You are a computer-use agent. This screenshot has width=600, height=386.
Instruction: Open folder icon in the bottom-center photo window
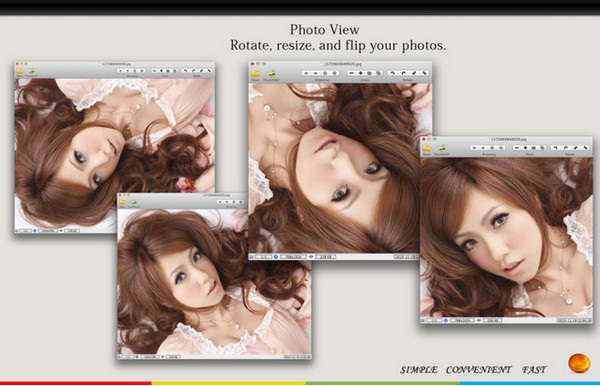pyautogui.click(x=122, y=203)
